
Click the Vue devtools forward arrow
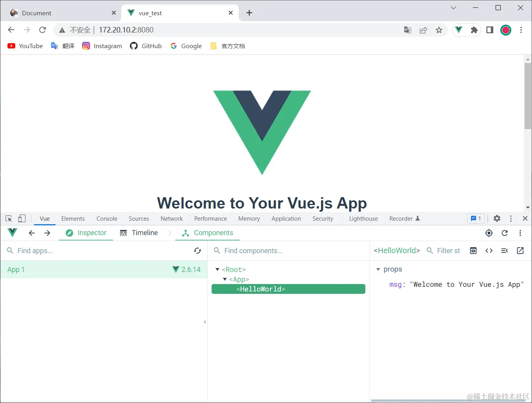pos(47,233)
